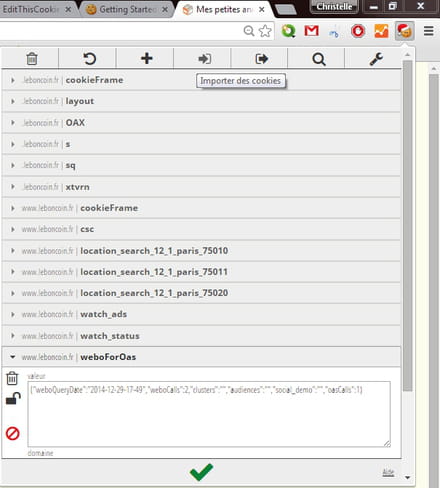The image size is (440, 488).
Task: Click the red Opera-style extension icon
Action: click(358, 31)
